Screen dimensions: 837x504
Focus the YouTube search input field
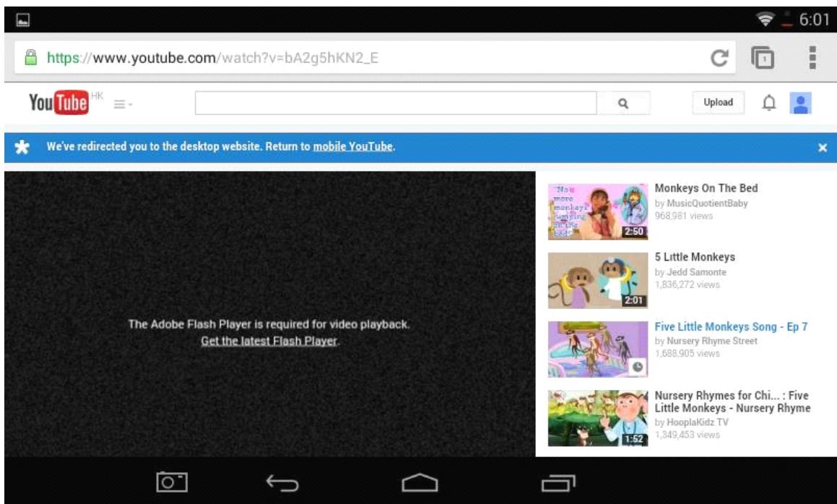[x=396, y=103]
